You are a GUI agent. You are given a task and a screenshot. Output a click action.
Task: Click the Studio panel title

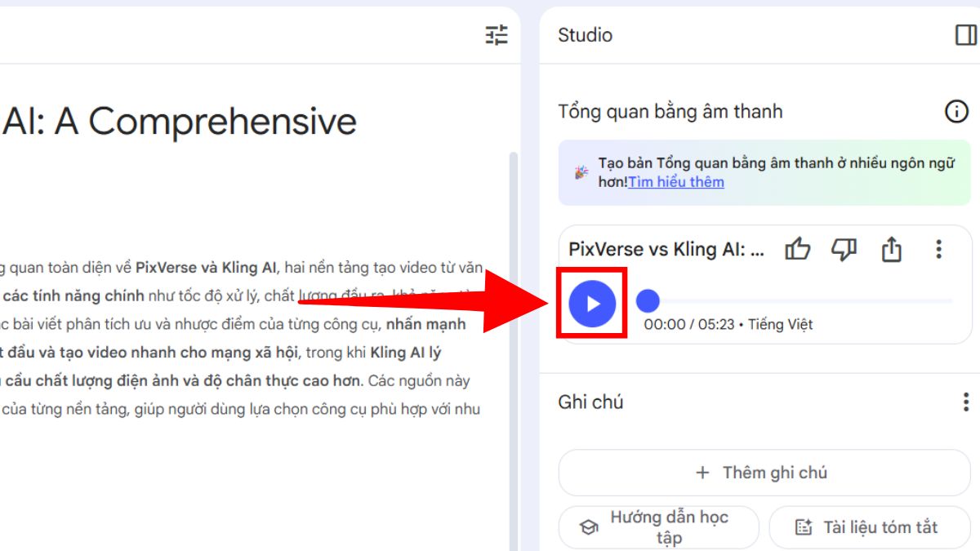[585, 35]
